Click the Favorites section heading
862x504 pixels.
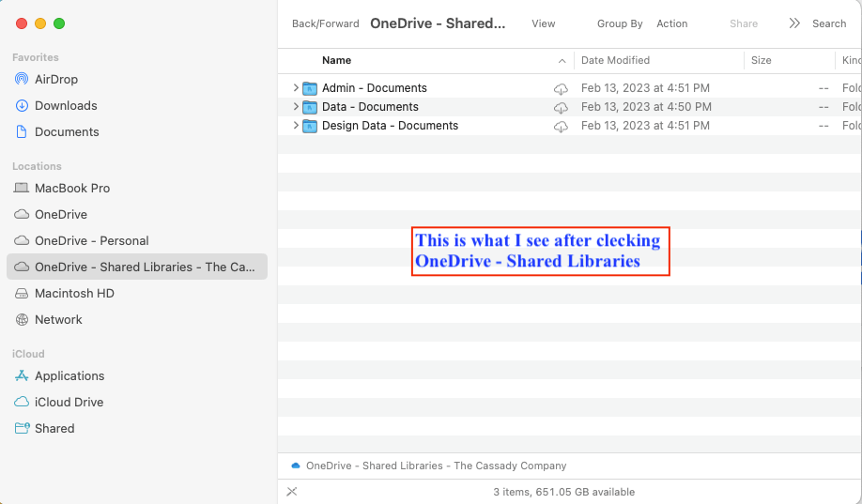[x=35, y=57]
